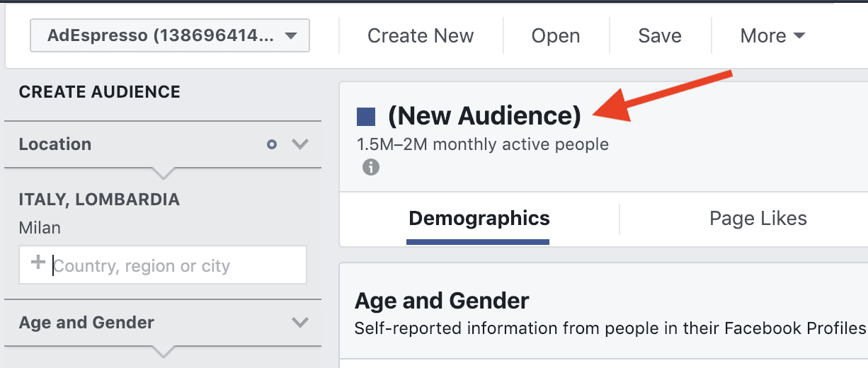Click the Create New button
Screen dimensions: 868x368
[x=421, y=35]
